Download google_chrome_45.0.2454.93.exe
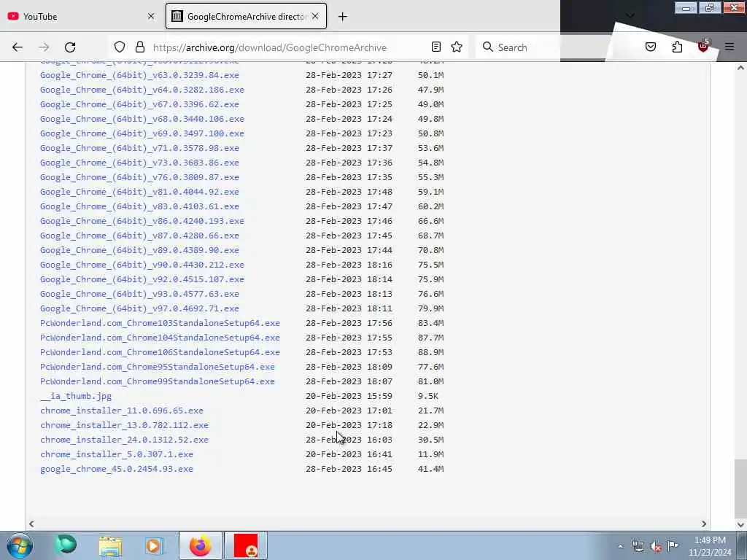This screenshot has height=560, width=747. (x=117, y=469)
